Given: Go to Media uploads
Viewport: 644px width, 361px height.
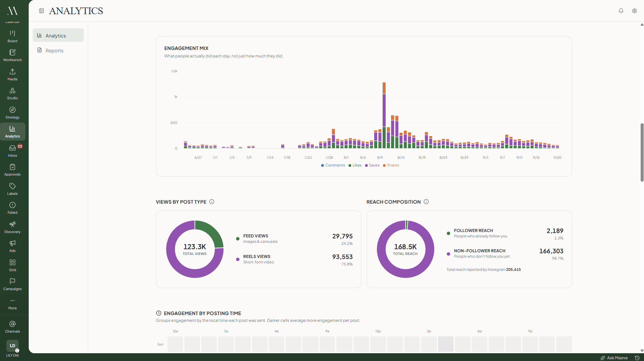Looking at the screenshot, I should 12,75.
